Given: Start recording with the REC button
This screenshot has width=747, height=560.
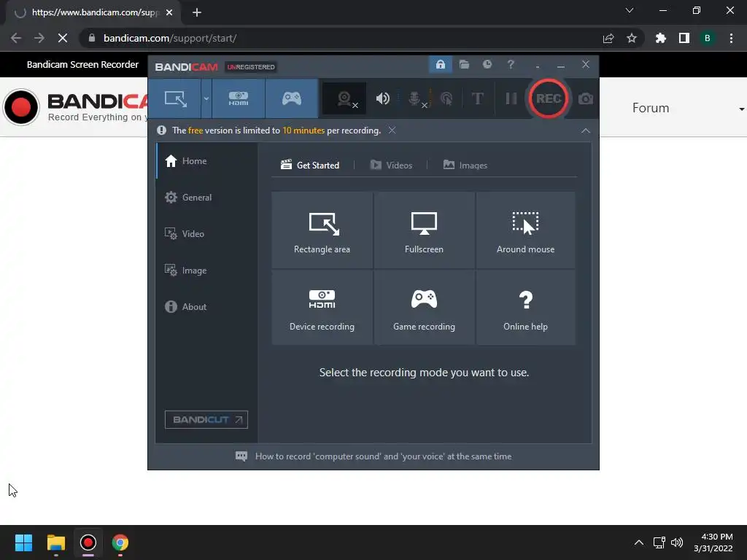Looking at the screenshot, I should point(549,98).
